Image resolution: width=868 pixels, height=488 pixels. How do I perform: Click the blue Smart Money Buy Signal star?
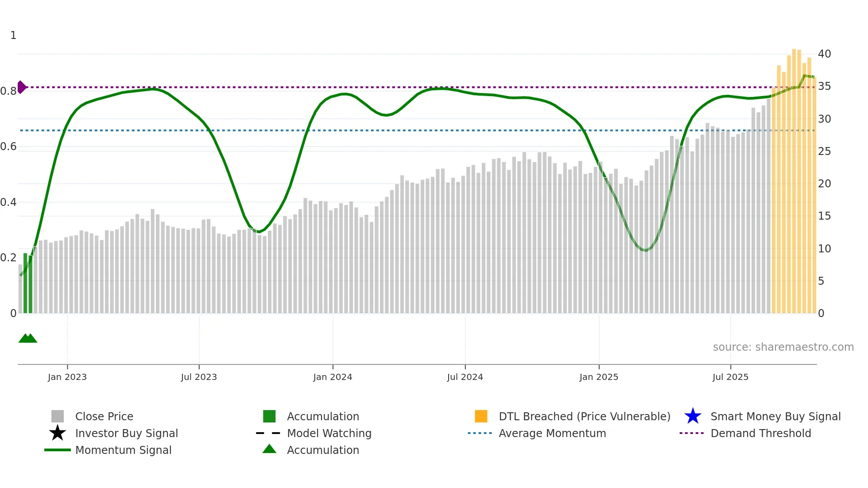[693, 416]
